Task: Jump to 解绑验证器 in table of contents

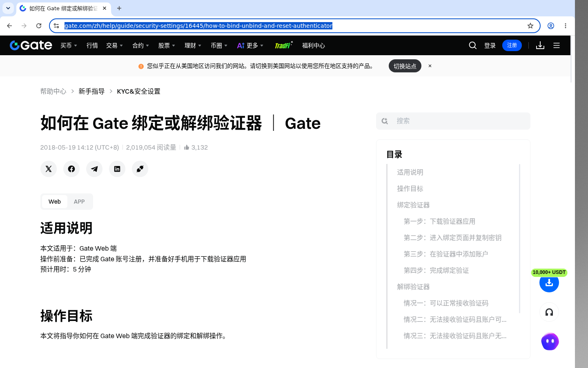Action: [x=413, y=287]
